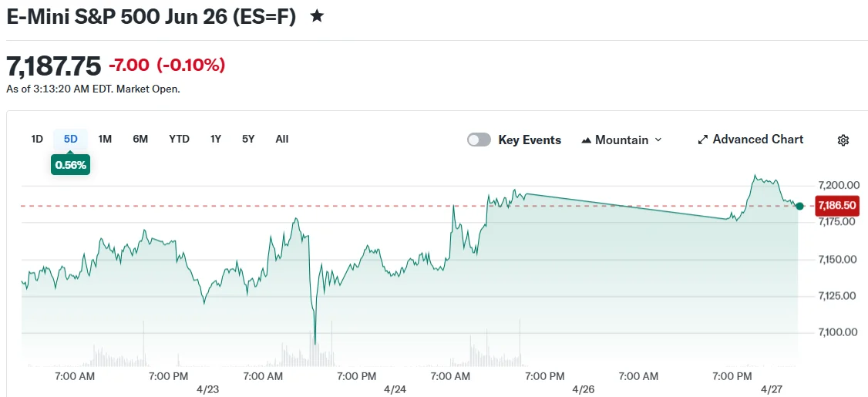868x397 pixels.
Task: Select the 5D time range
Action: (70, 139)
